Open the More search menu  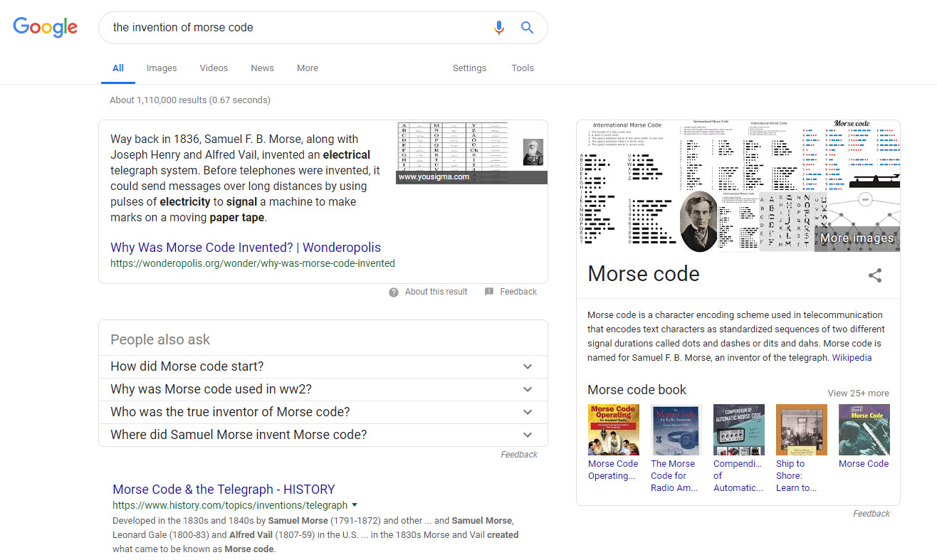(308, 68)
